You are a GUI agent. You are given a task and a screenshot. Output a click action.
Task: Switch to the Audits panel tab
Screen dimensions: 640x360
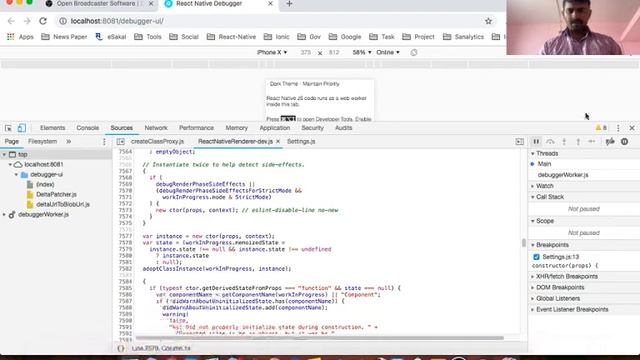tap(343, 128)
